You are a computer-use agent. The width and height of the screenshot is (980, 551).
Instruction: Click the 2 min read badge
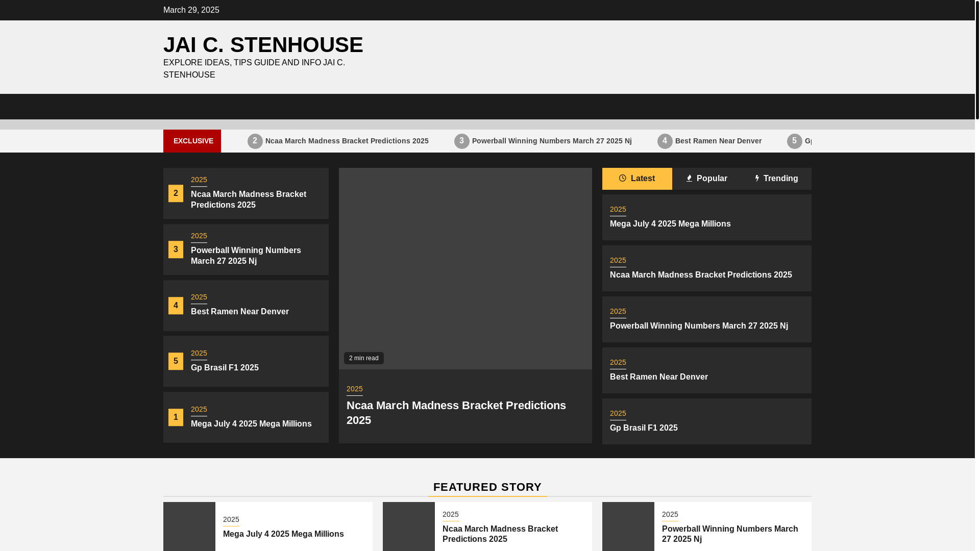click(364, 358)
